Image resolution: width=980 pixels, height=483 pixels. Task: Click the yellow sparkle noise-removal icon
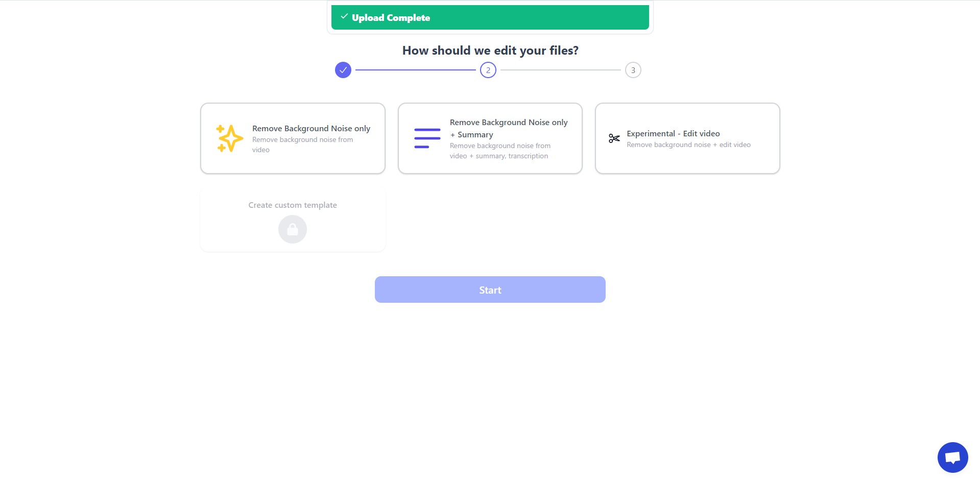coord(229,138)
